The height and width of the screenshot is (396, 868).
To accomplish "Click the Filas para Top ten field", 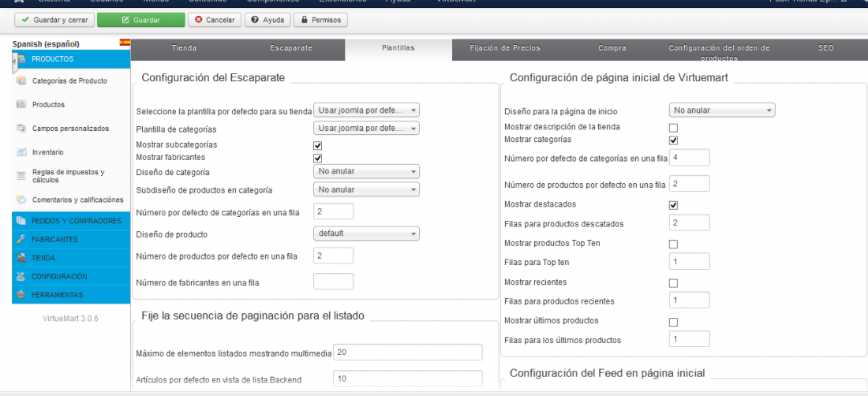I will 689,262.
